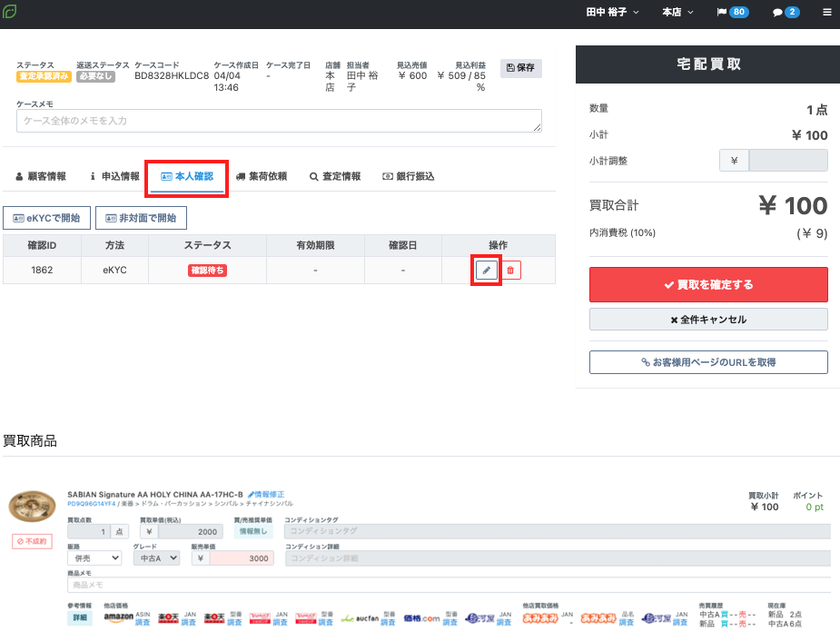Click the 価格.com 型番 調査 link

[x=450, y=622]
